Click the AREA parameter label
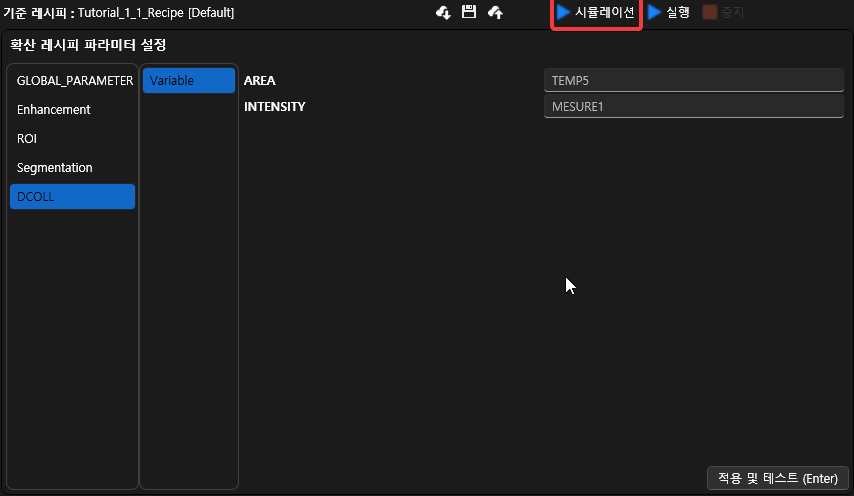The width and height of the screenshot is (854, 496). [260, 81]
